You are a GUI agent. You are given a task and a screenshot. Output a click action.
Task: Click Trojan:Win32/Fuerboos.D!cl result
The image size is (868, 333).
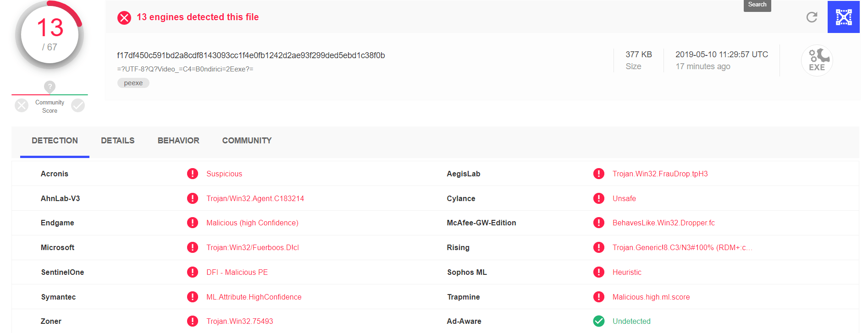click(x=253, y=247)
